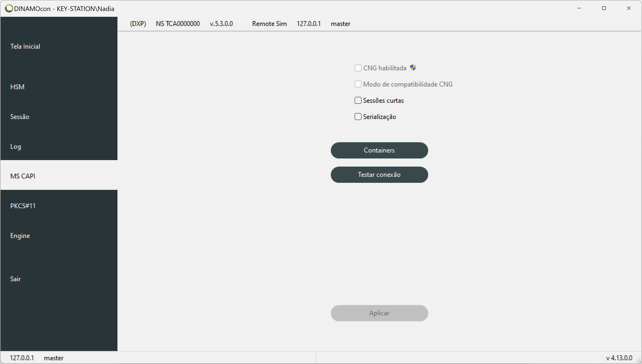Open the Tela Inicial sidebar item

pos(59,47)
